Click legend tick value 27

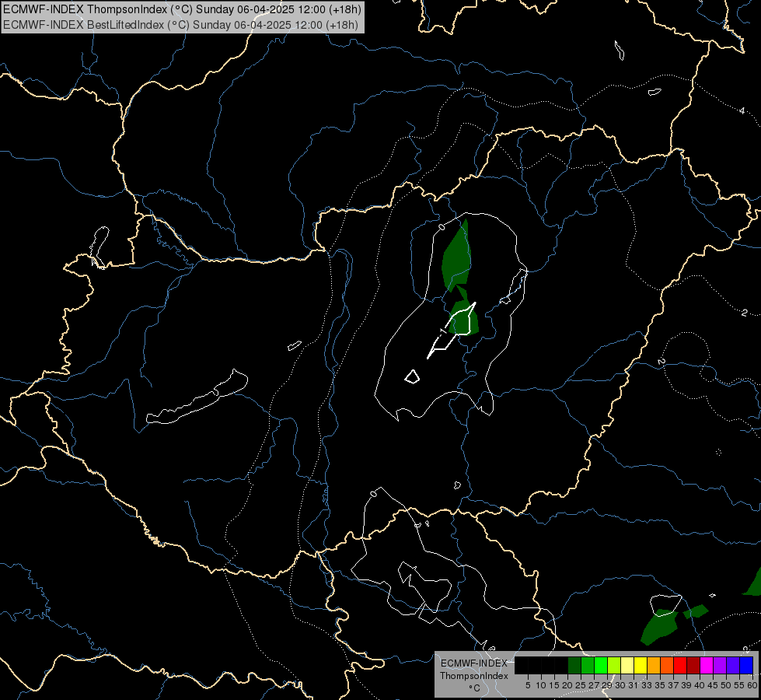coord(594,685)
